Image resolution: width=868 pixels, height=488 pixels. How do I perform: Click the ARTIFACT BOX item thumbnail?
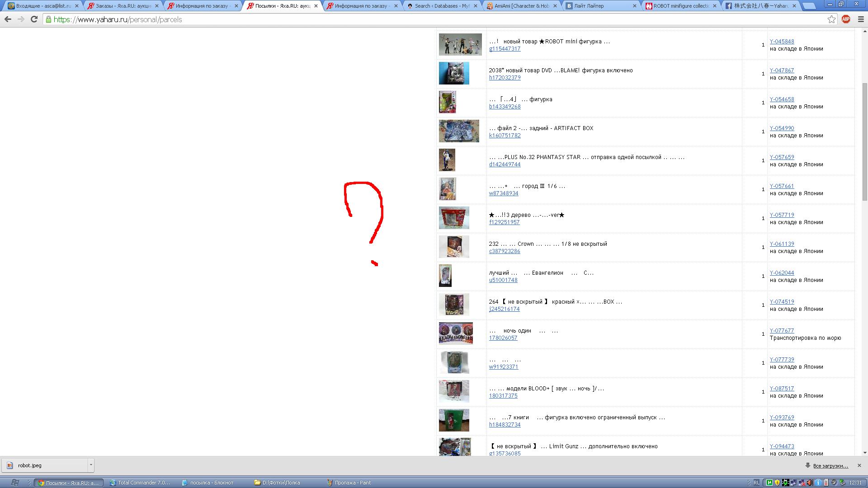click(x=459, y=131)
